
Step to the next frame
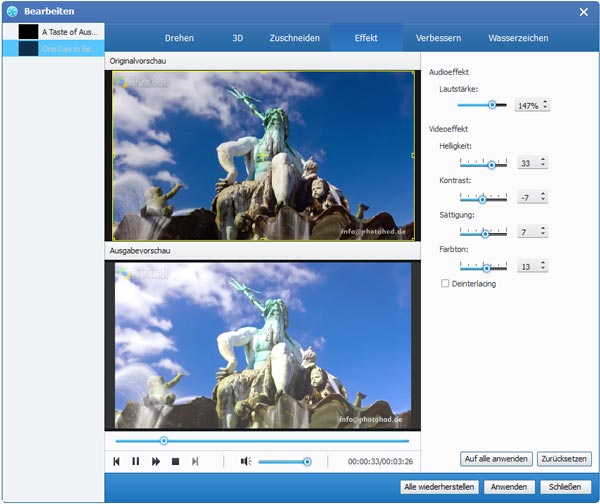coord(195,462)
